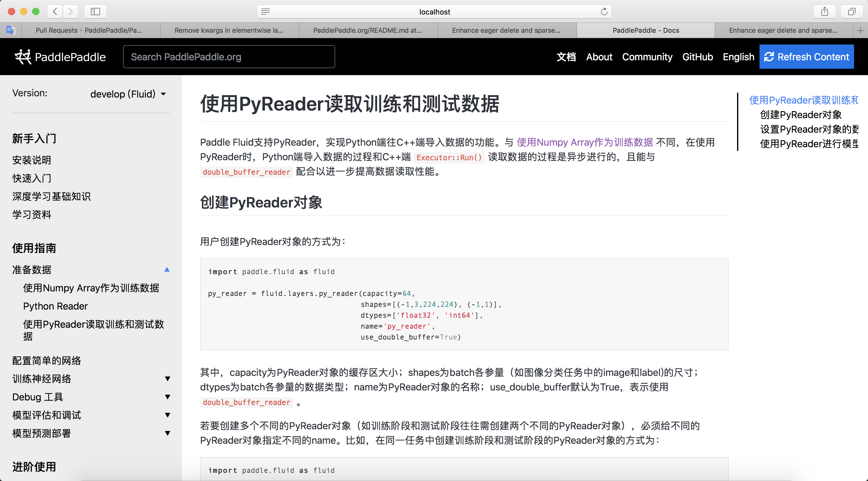Screen dimensions: 868x481
Task: Open 配置简单的网络 in the sidebar
Action: [46, 361]
